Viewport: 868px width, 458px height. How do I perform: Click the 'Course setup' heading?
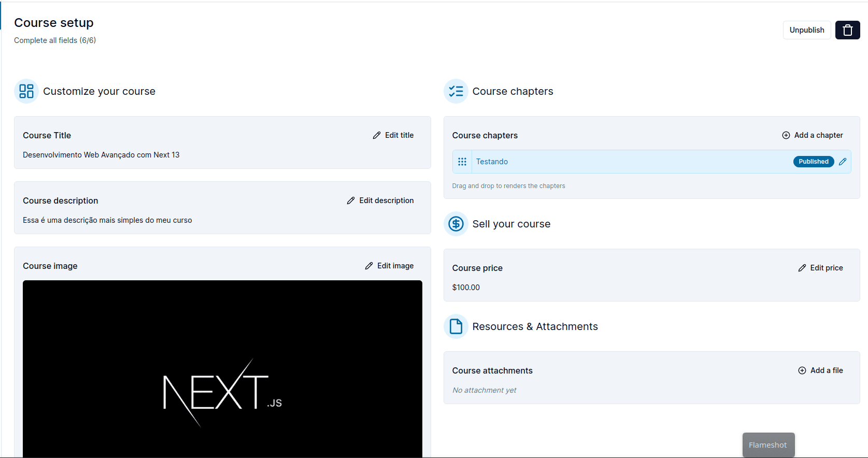click(x=54, y=23)
